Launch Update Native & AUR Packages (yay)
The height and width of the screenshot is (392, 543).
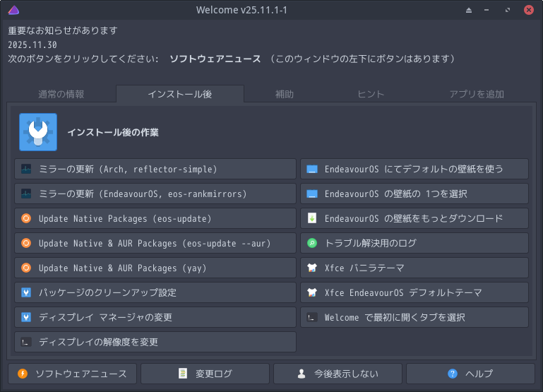[155, 268]
